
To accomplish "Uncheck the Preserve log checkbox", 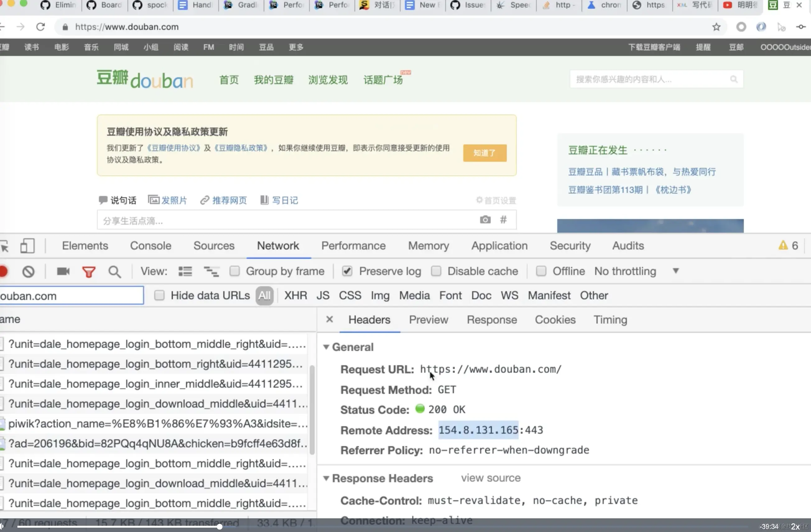I will tap(347, 271).
